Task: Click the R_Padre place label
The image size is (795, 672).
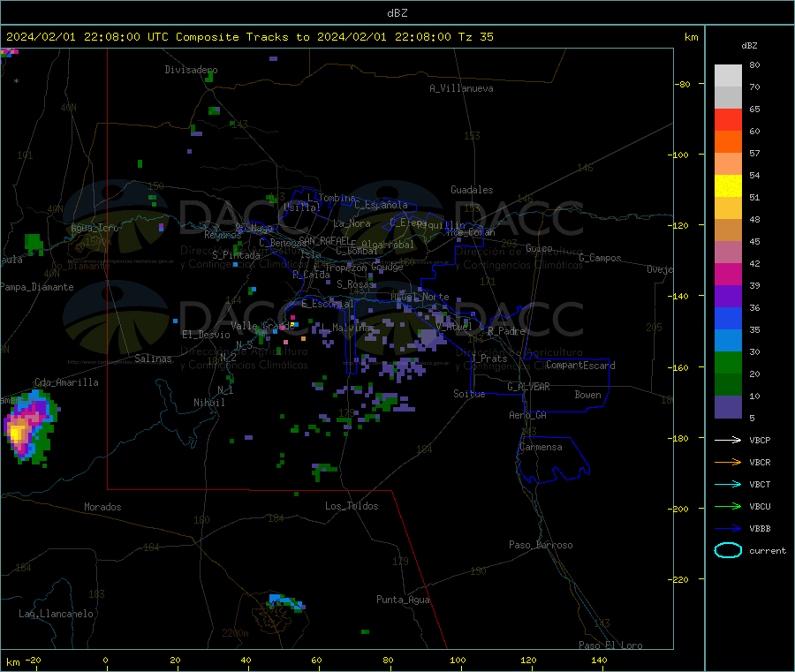Action: pyautogui.click(x=506, y=331)
